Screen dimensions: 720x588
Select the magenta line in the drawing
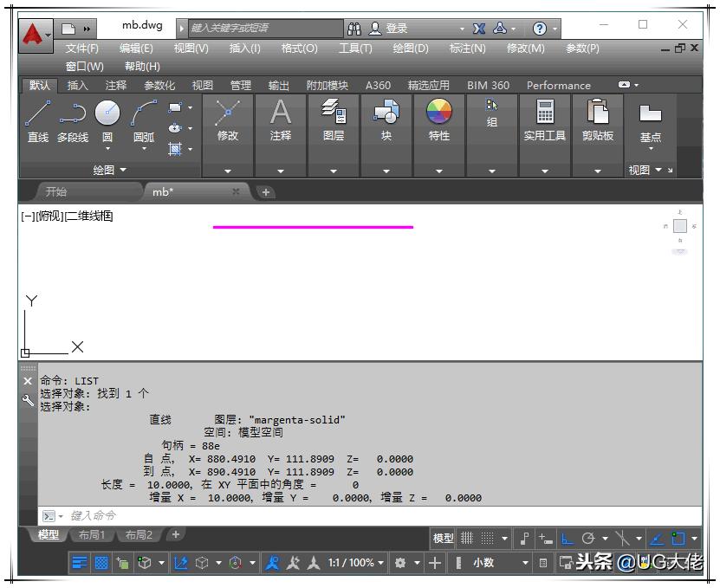click(x=312, y=227)
